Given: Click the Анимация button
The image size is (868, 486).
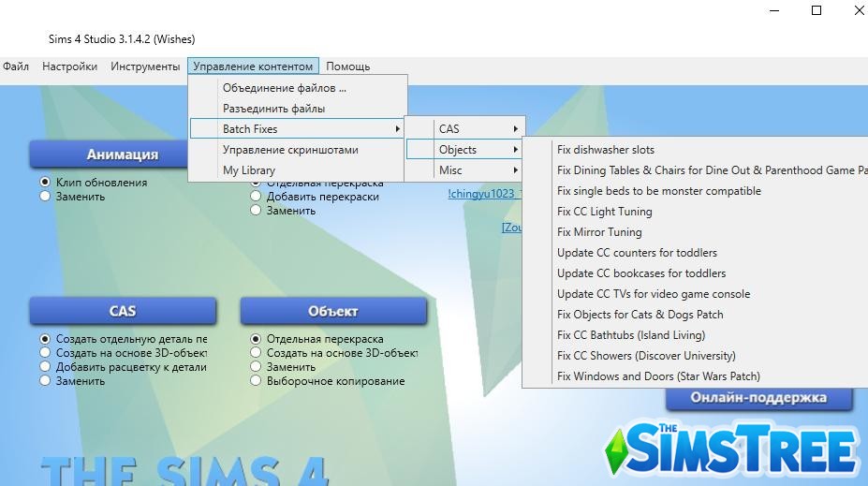Looking at the screenshot, I should coord(109,154).
